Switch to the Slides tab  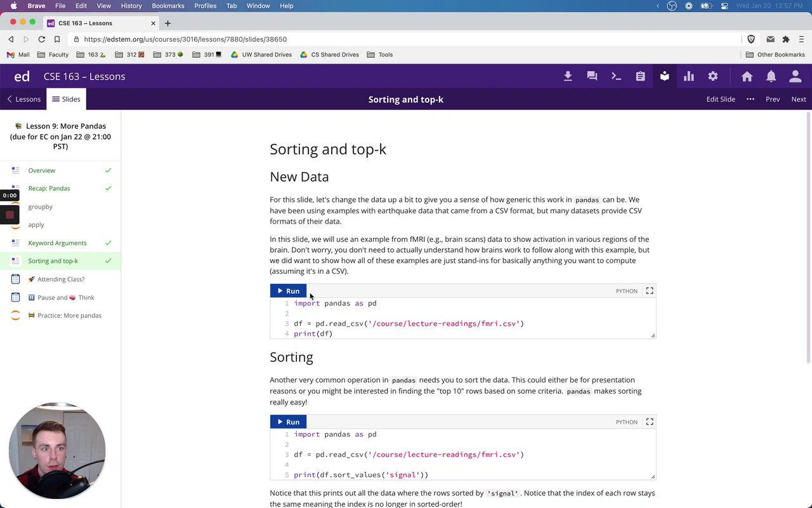click(66, 99)
